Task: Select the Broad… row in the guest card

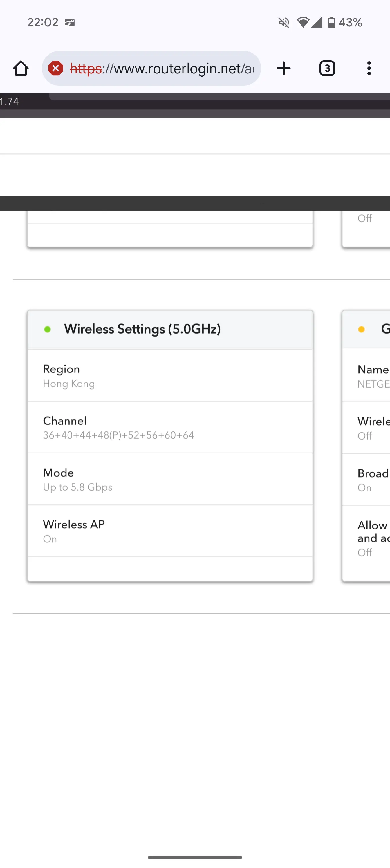Action: click(x=366, y=480)
